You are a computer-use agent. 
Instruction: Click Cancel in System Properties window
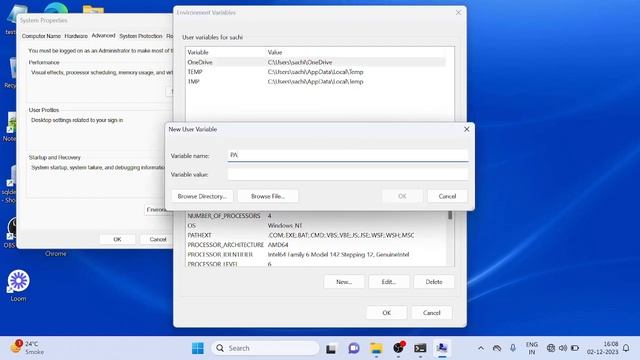(x=158, y=239)
